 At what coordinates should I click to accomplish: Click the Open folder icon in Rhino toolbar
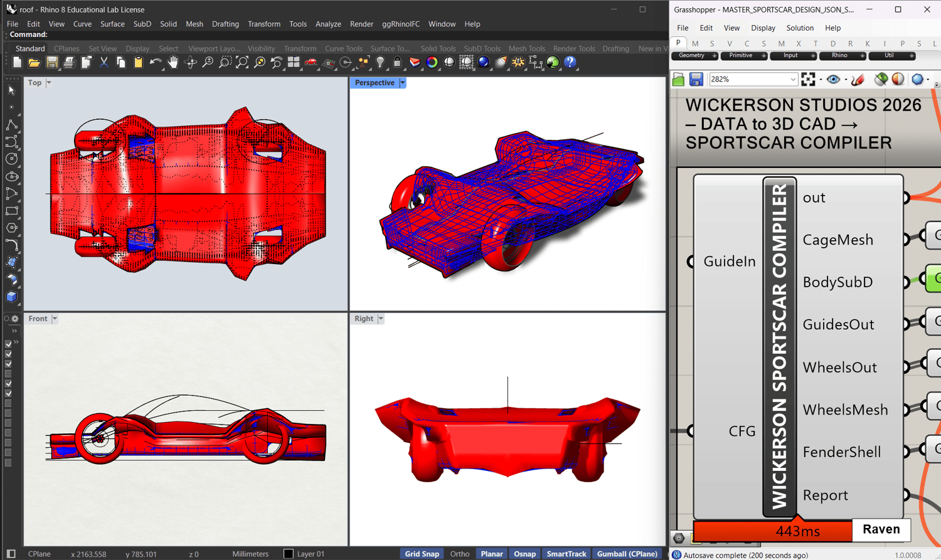point(34,62)
